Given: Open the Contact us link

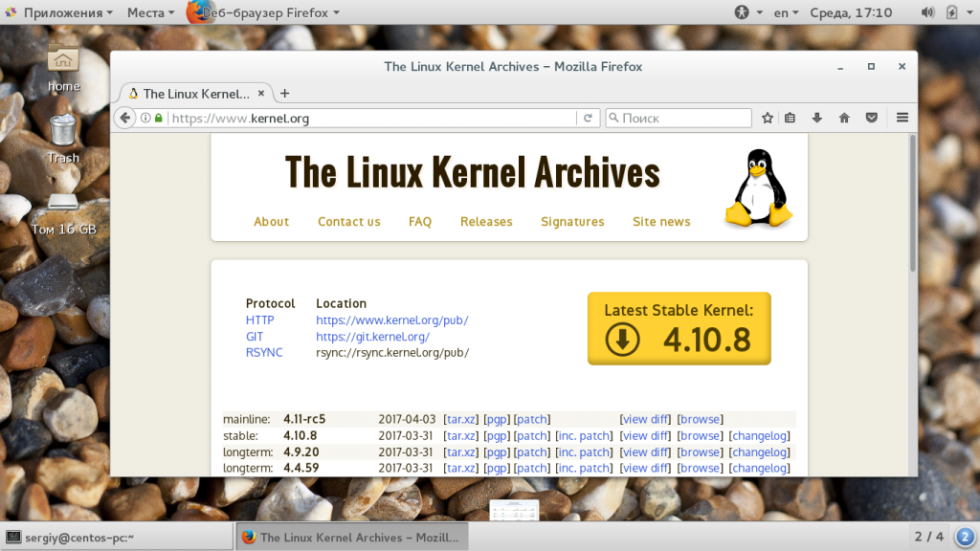Looking at the screenshot, I should pos(348,222).
